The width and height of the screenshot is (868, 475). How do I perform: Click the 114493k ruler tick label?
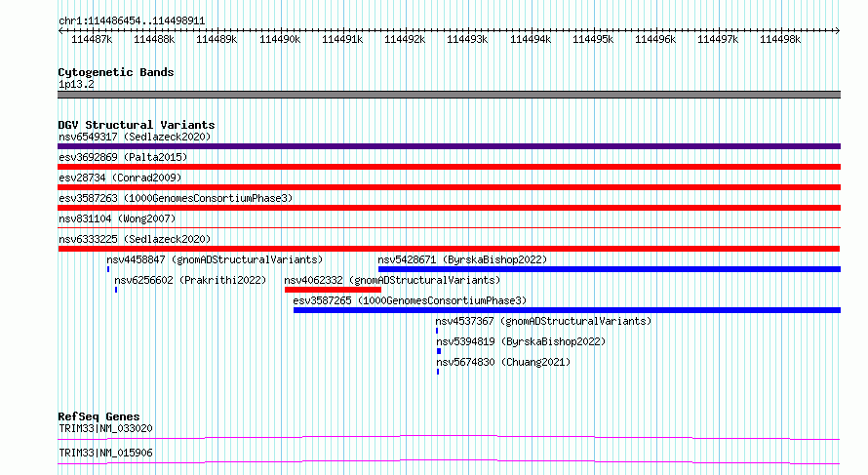467,39
